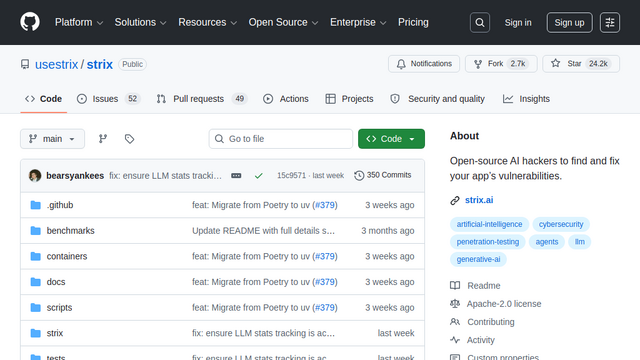
Task: Click the history clock icon by 350 Commits
Action: click(359, 176)
